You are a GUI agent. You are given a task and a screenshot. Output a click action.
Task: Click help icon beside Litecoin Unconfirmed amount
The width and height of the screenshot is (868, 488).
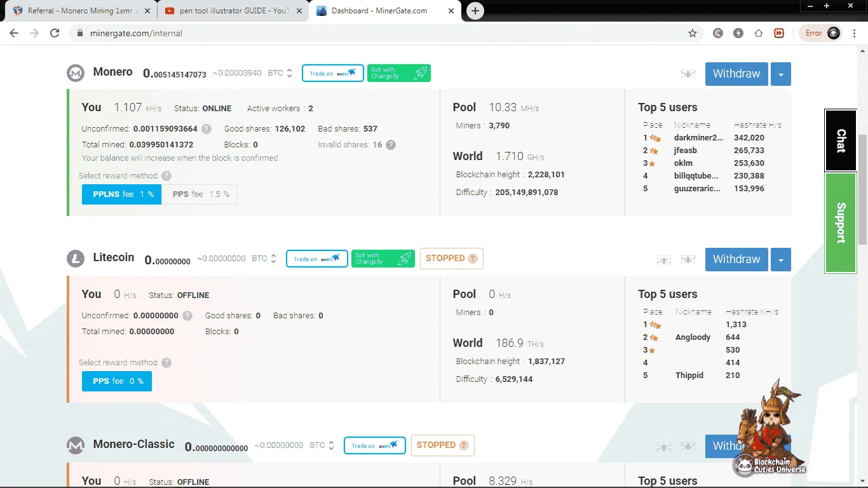click(x=187, y=315)
